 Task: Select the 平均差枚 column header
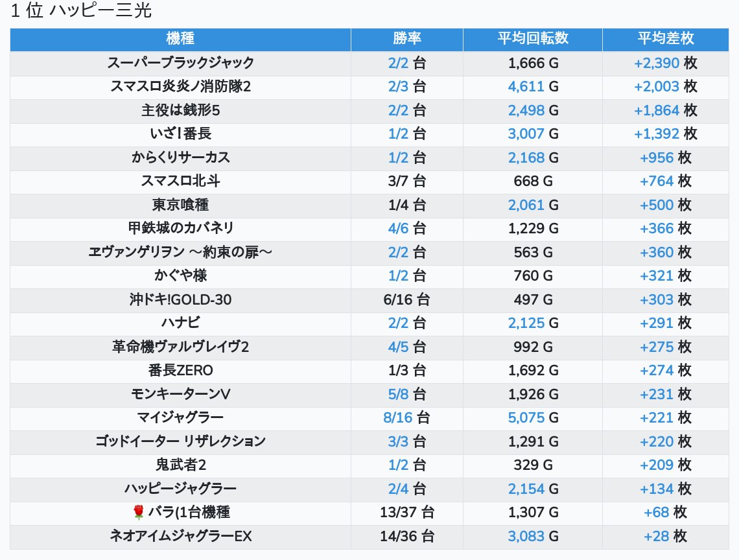[x=665, y=39]
